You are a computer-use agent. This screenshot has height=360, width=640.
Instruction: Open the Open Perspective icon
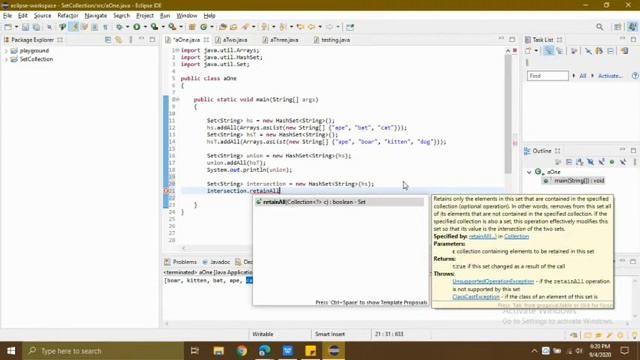coord(618,27)
